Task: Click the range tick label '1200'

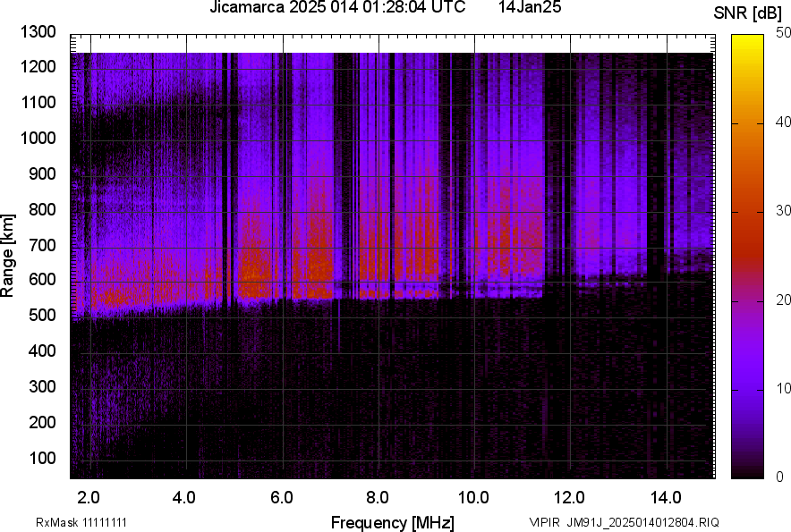Action: [38, 66]
